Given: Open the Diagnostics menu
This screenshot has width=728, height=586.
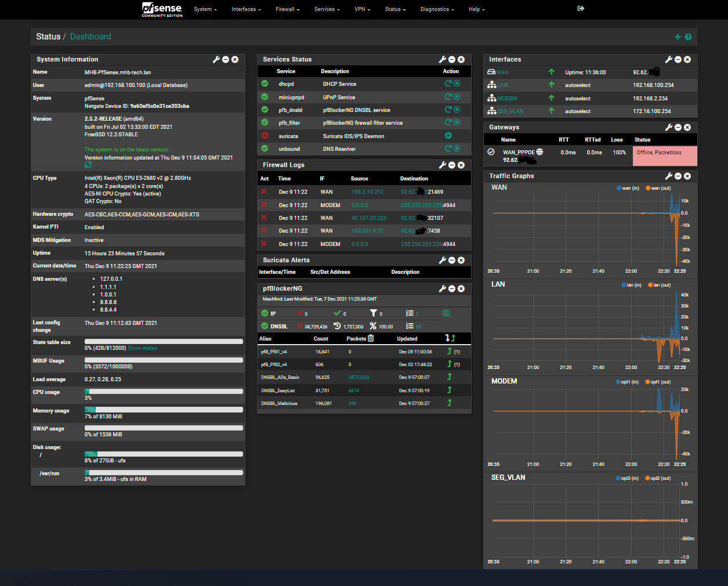Looking at the screenshot, I should pos(437,9).
